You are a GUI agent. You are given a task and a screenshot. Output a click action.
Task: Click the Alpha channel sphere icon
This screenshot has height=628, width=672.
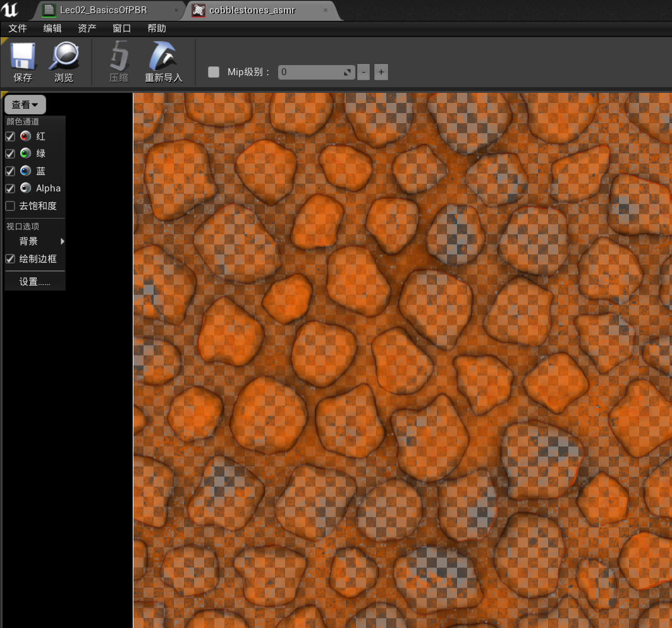point(26,188)
